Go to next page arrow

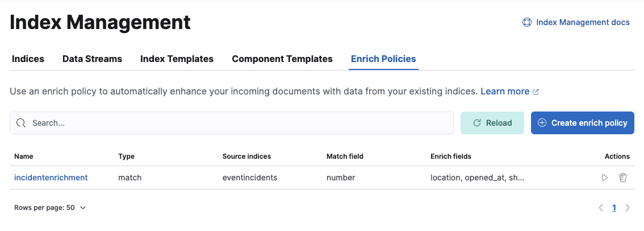(628, 208)
